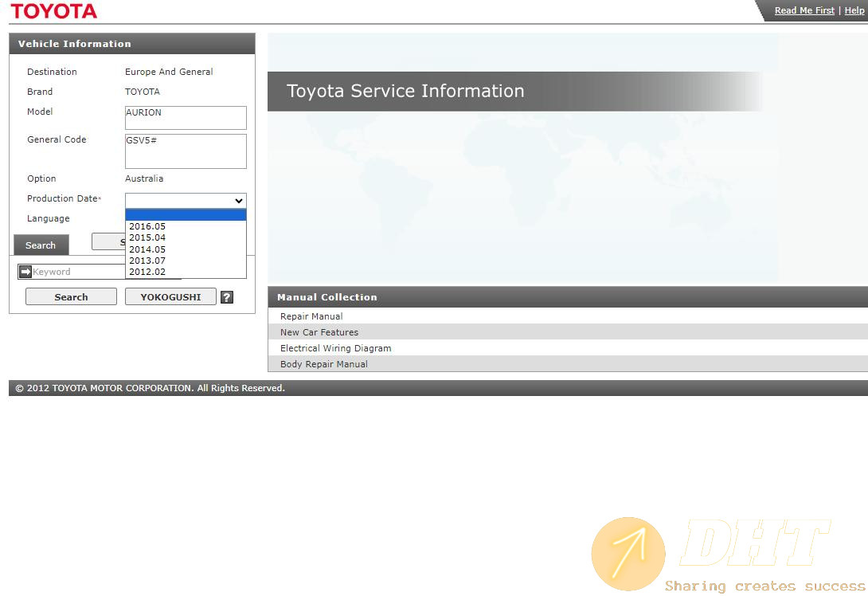Click the TOYOTA brand value text
Screen dimensions: 868x596
point(143,92)
